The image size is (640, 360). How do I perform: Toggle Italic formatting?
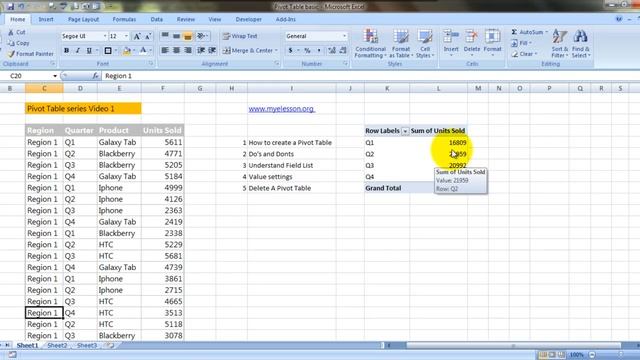click(x=78, y=51)
